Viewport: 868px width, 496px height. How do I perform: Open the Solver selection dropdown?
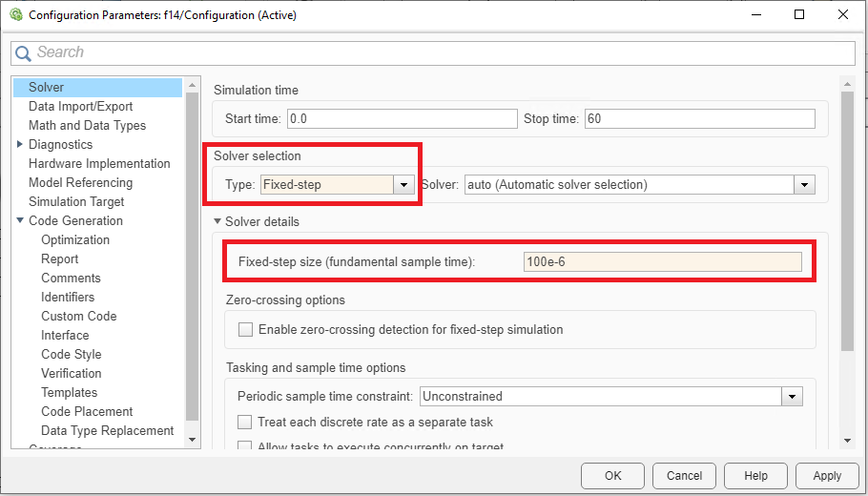click(x=805, y=185)
